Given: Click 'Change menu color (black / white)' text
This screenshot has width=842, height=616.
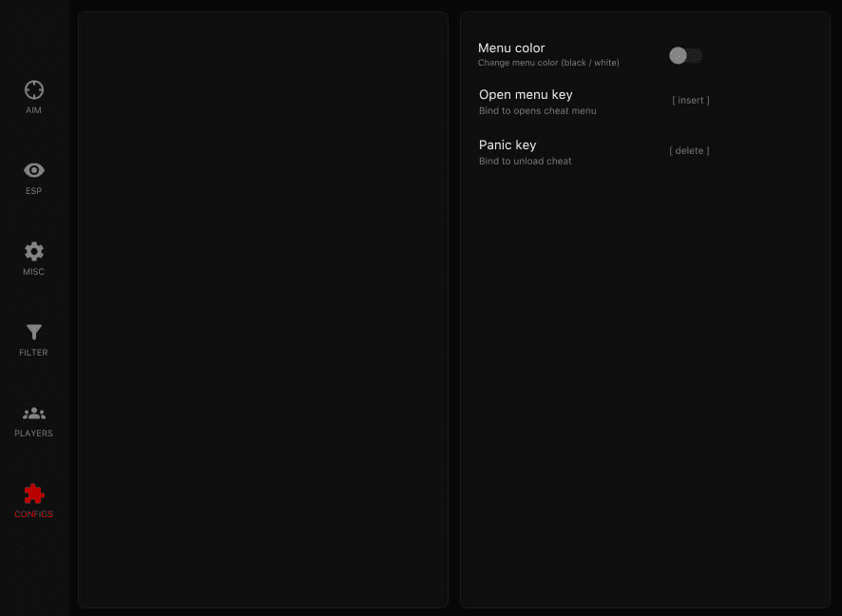Looking at the screenshot, I should pyautogui.click(x=548, y=63).
